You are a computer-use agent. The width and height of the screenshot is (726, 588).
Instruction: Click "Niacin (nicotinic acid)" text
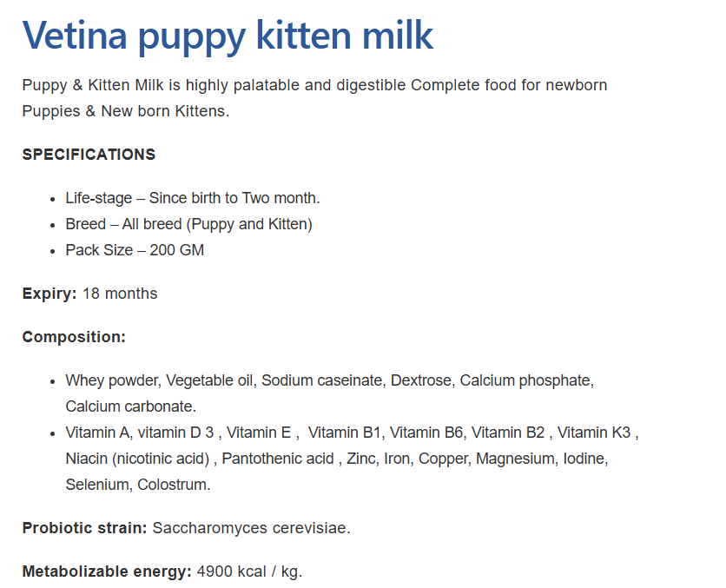click(x=137, y=459)
